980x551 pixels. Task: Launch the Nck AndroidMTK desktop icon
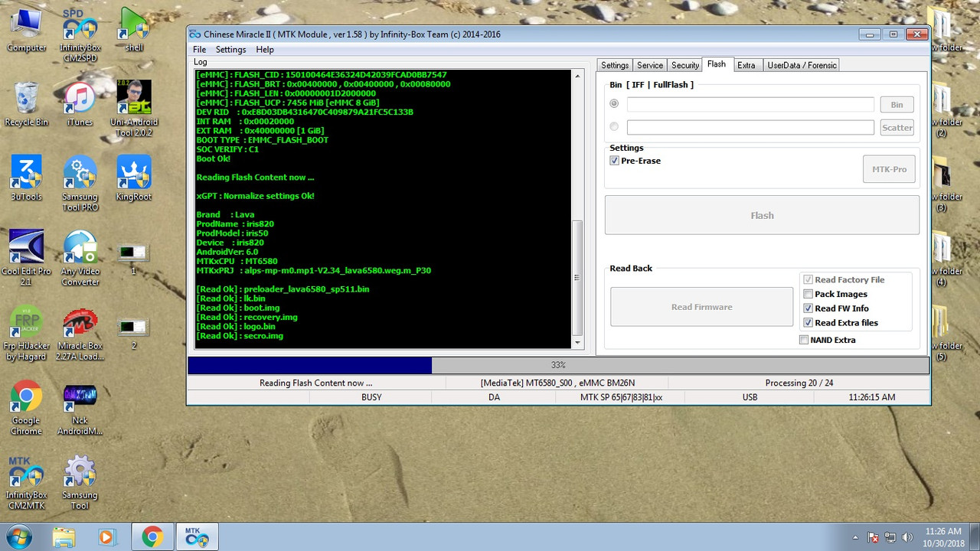(x=80, y=409)
